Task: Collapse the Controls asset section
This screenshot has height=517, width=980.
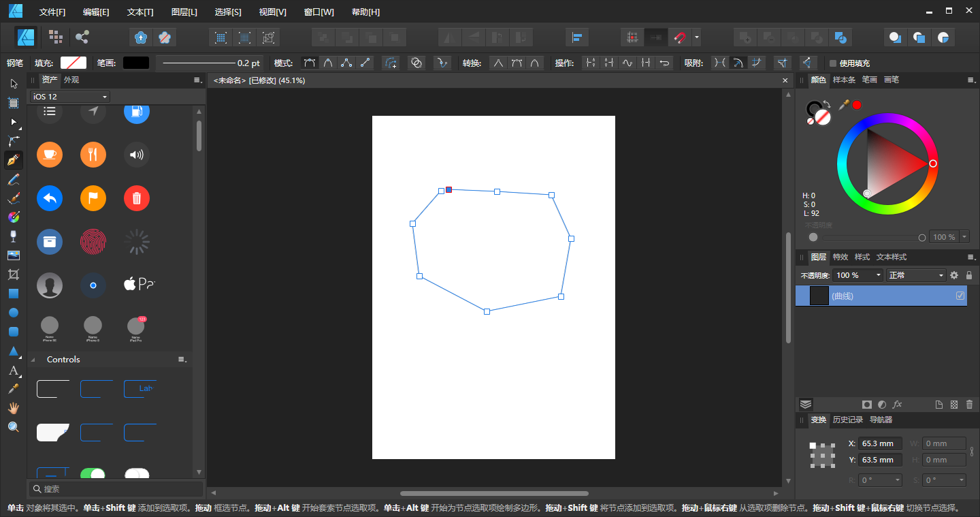Action: click(33, 360)
